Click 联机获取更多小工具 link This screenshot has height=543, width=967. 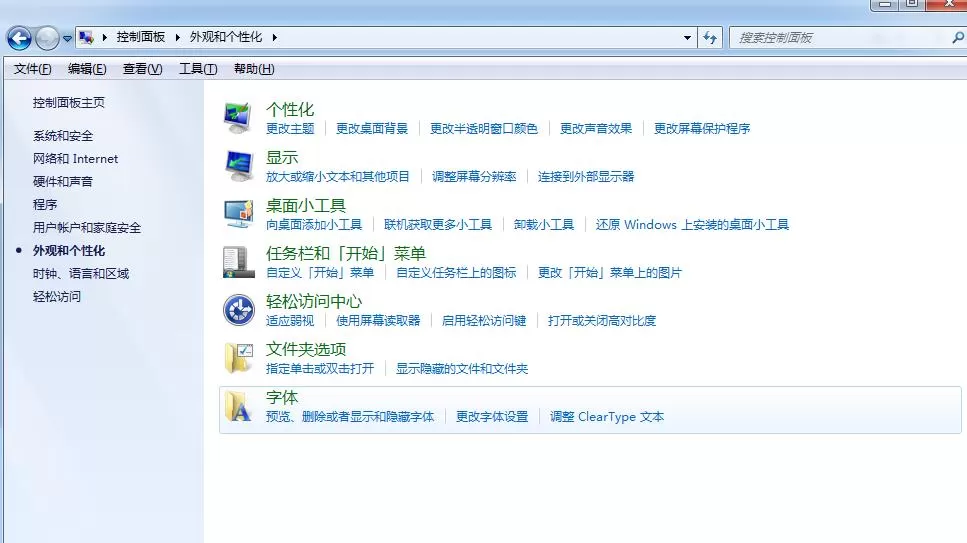[438, 225]
